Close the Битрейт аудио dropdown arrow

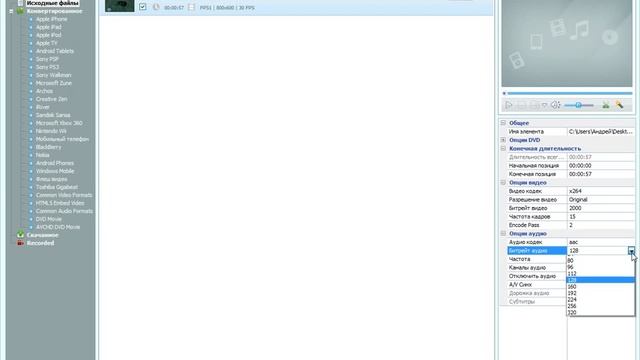pos(631,251)
